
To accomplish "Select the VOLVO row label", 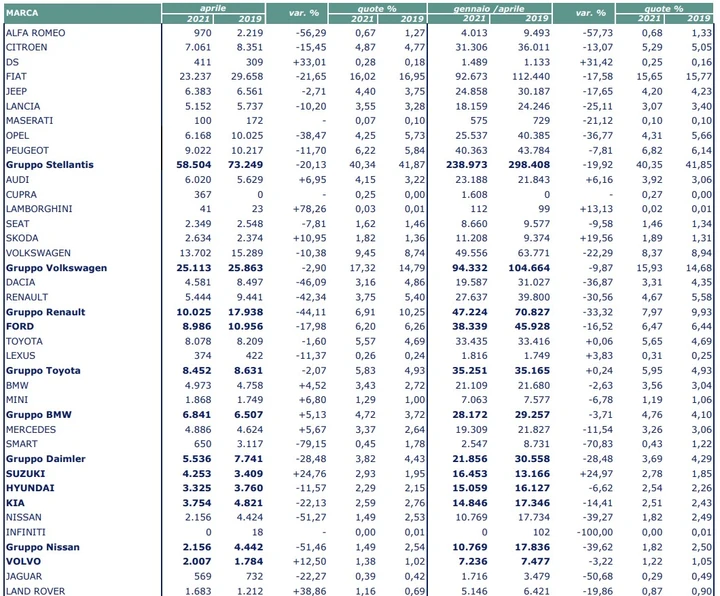I will point(23,562).
